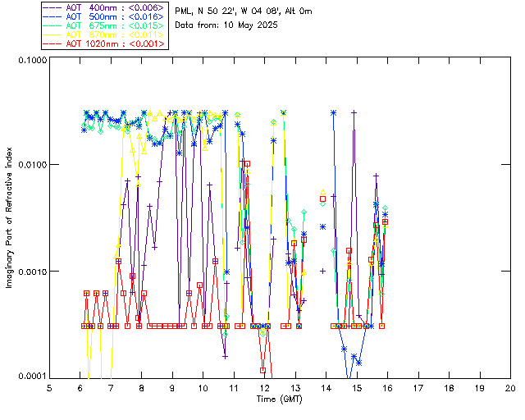Click the x-axis tick label 20

510,388
